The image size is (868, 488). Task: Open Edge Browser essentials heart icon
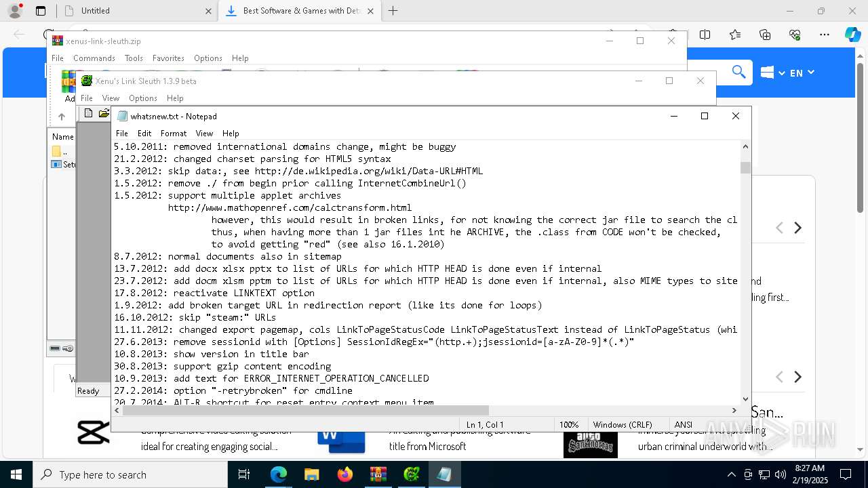tap(795, 35)
